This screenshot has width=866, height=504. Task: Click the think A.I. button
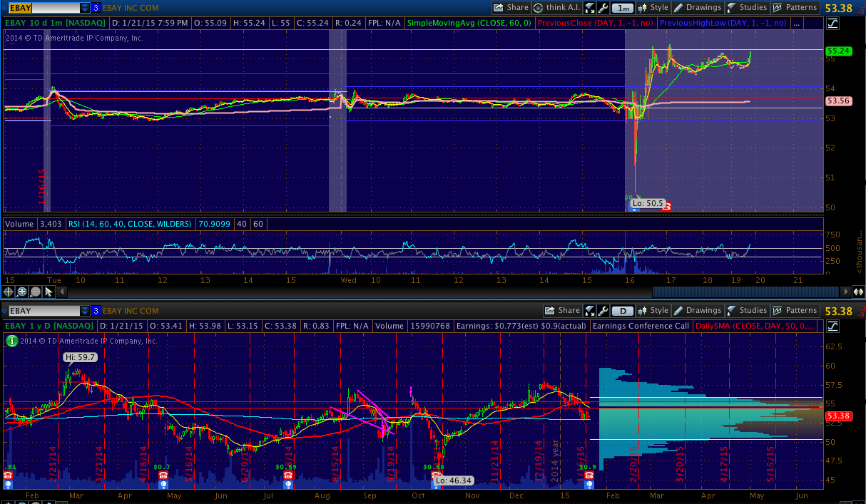pyautogui.click(x=558, y=8)
